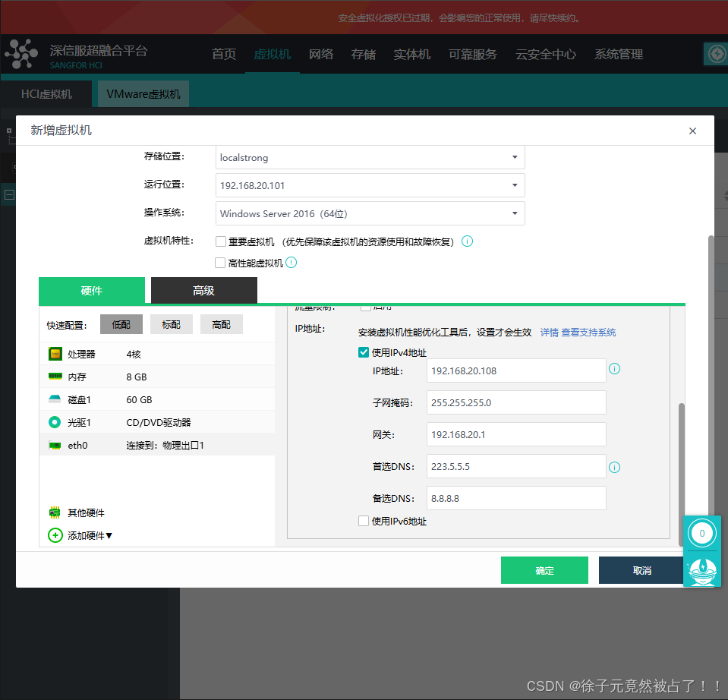
Task: Click the inner network panel scrollbar
Action: (x=682, y=474)
